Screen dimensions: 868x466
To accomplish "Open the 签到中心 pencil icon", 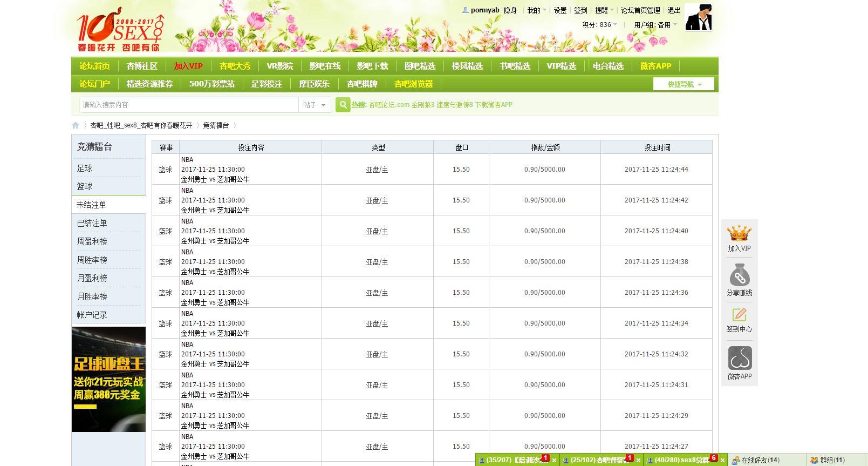I will click(x=739, y=315).
